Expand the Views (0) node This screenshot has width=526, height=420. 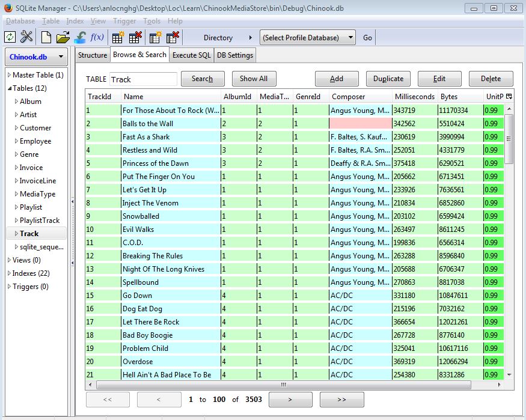pos(10,260)
